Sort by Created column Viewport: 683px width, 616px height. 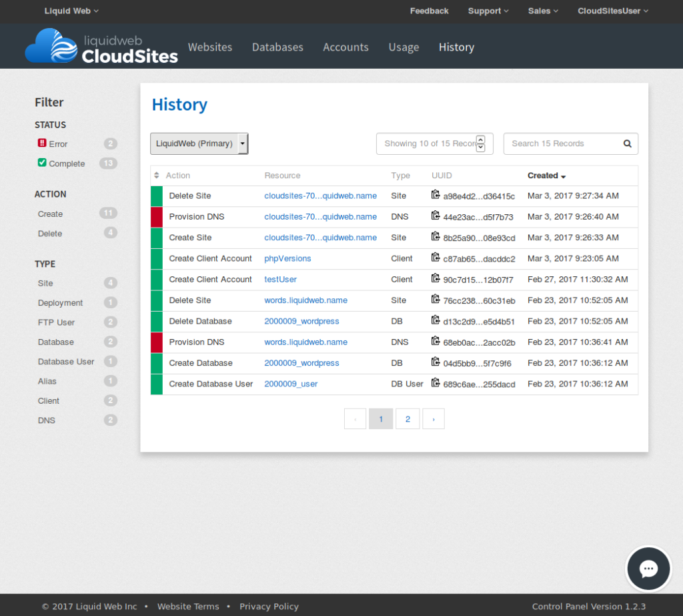546,176
